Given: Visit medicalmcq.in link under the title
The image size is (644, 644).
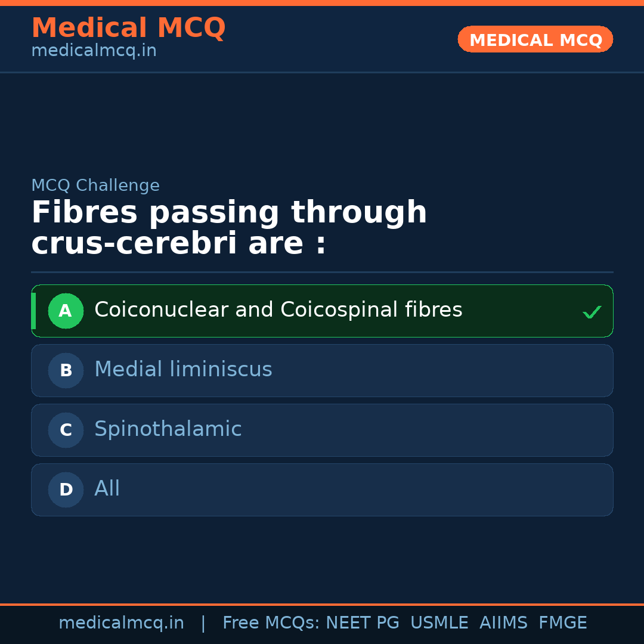Looking at the screenshot, I should 94,51.
